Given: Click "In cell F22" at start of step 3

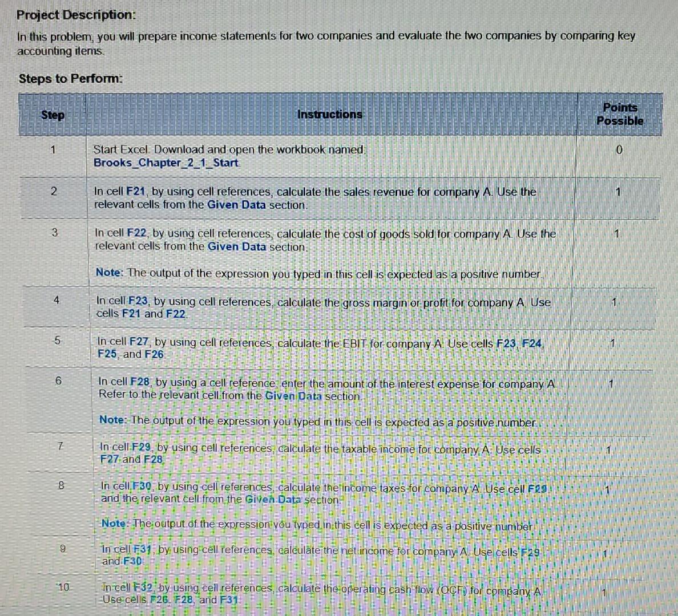Looking at the screenshot, I should (120, 233).
